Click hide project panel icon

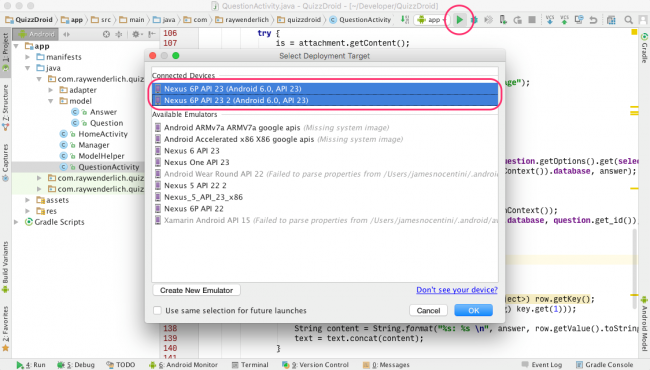152,34
